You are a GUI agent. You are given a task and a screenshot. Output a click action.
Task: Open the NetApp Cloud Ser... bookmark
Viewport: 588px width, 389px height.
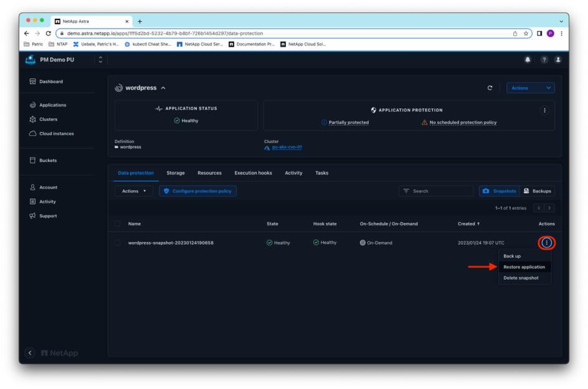coord(200,44)
